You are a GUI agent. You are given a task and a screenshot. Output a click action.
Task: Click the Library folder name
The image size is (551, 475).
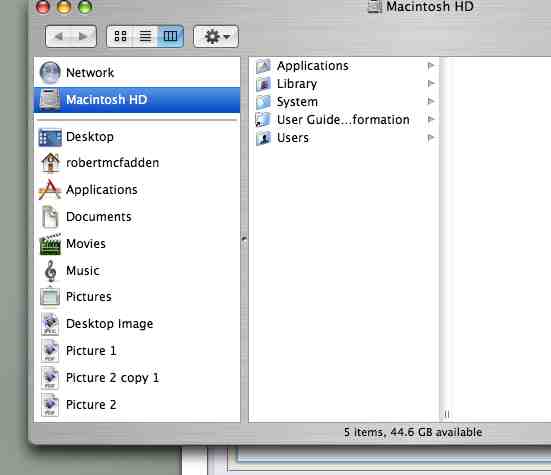coord(297,84)
